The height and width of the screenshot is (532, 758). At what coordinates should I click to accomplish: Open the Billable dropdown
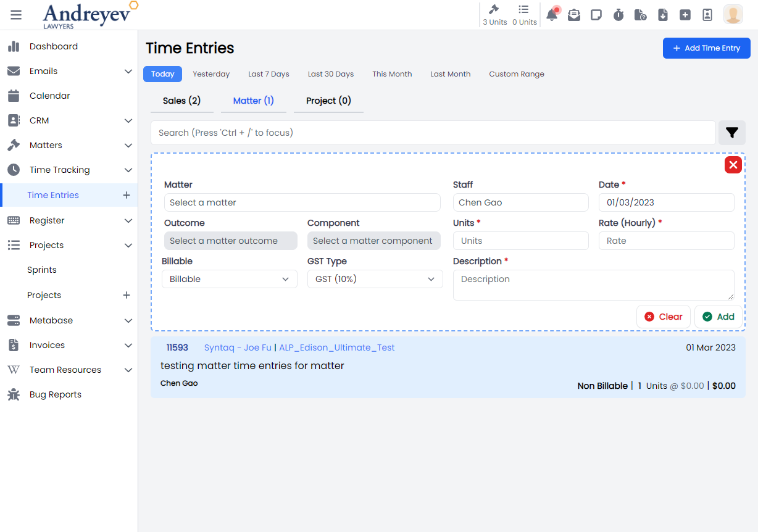click(x=228, y=279)
